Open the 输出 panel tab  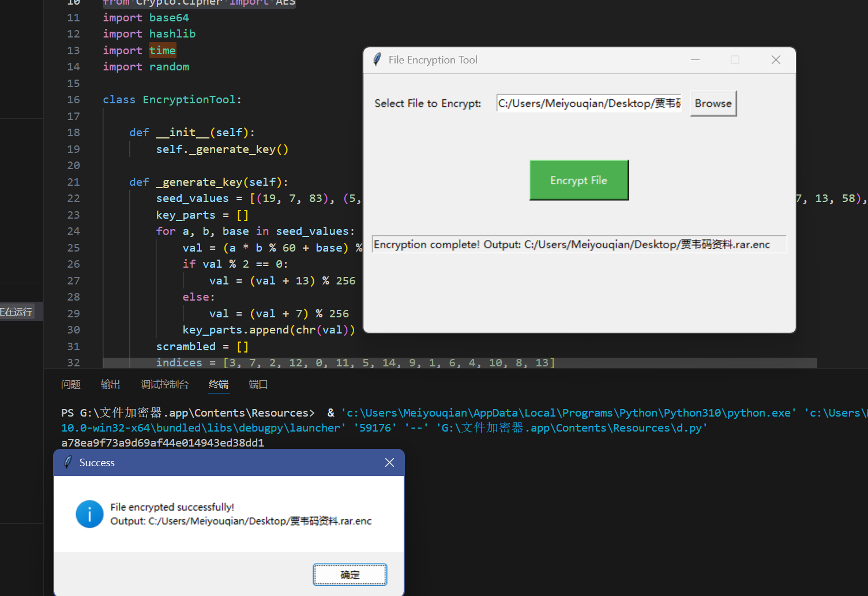click(110, 384)
